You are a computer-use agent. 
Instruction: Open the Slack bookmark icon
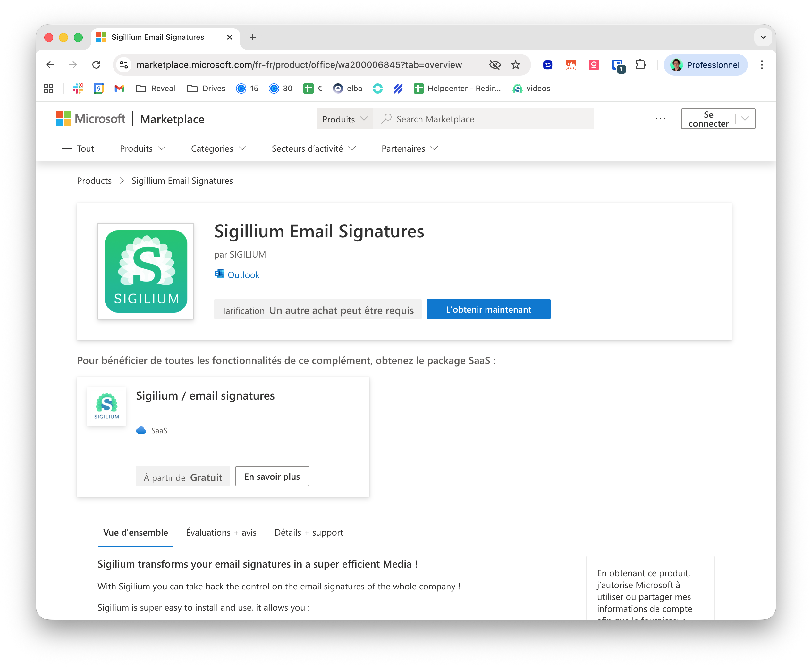pos(78,89)
